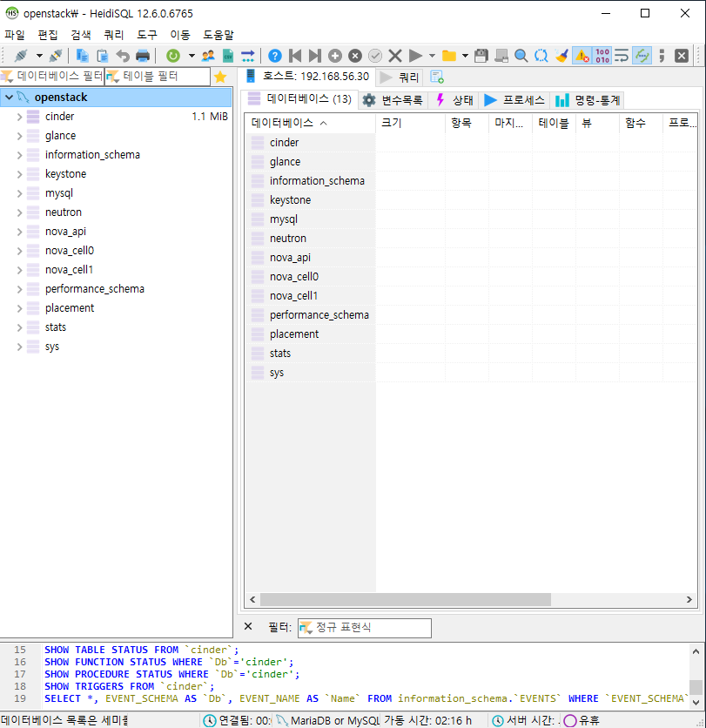
Task: Open the dropdown arrow beside the folder icon
Action: point(465,57)
